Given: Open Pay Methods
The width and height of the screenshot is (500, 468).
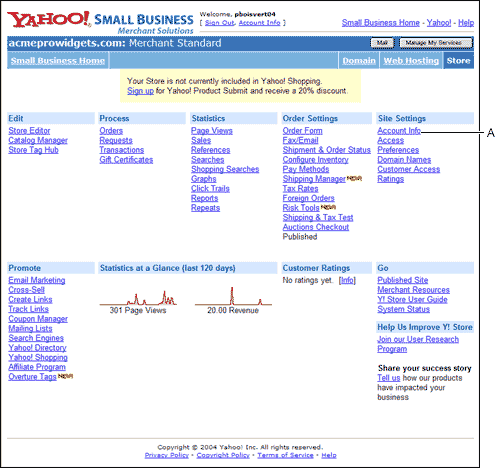Looking at the screenshot, I should 306,169.
